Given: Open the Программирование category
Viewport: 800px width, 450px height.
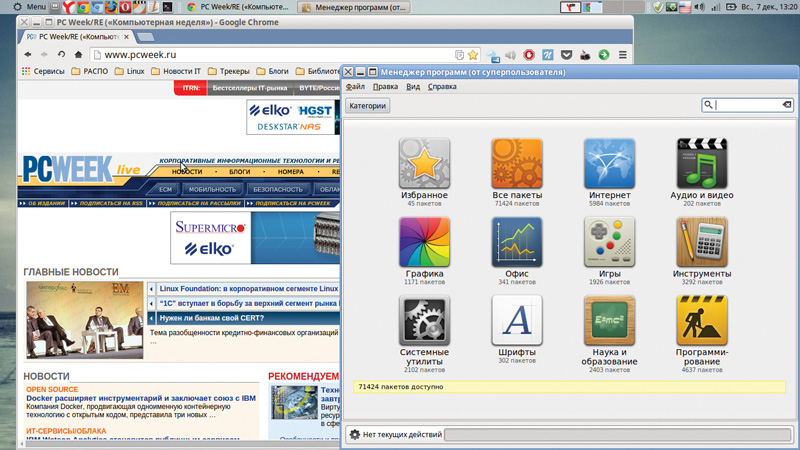Looking at the screenshot, I should pyautogui.click(x=701, y=321).
